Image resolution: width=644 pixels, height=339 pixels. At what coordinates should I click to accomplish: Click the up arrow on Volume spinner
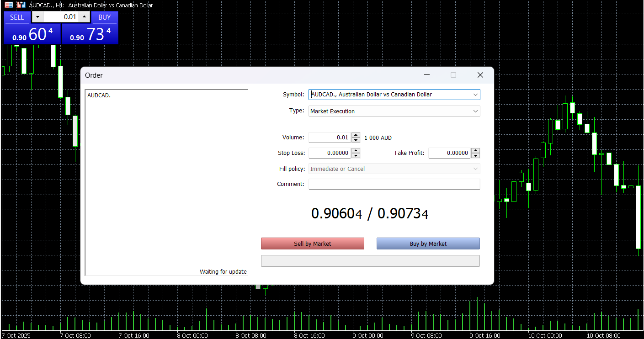pyautogui.click(x=356, y=135)
